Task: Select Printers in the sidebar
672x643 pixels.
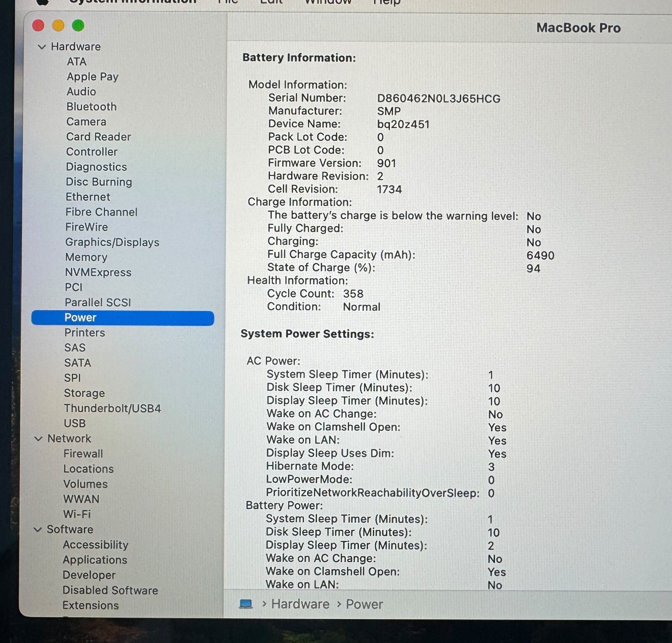Action: [x=85, y=333]
